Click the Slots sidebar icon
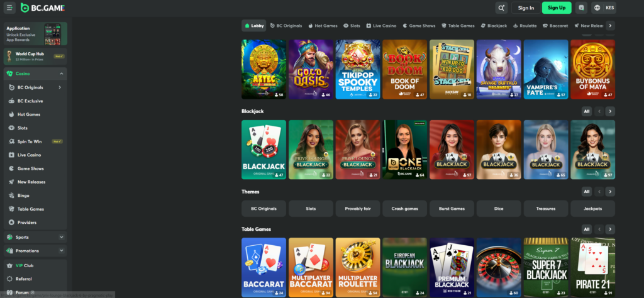The width and height of the screenshot is (644, 298). click(11, 128)
